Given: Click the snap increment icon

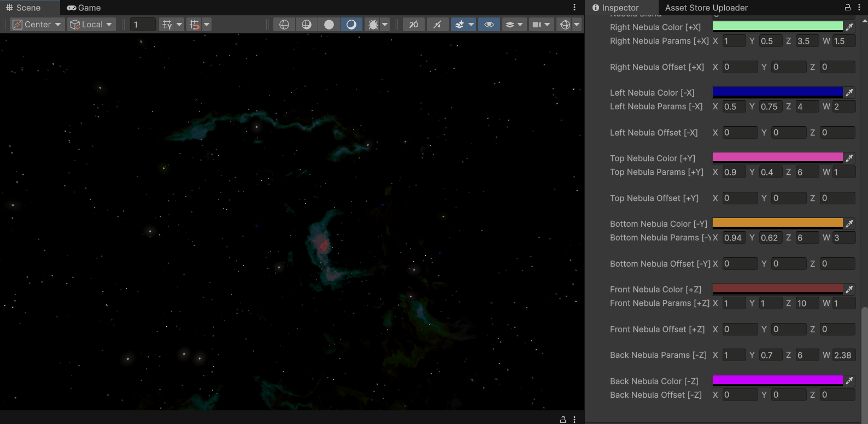Looking at the screenshot, I should (x=194, y=25).
